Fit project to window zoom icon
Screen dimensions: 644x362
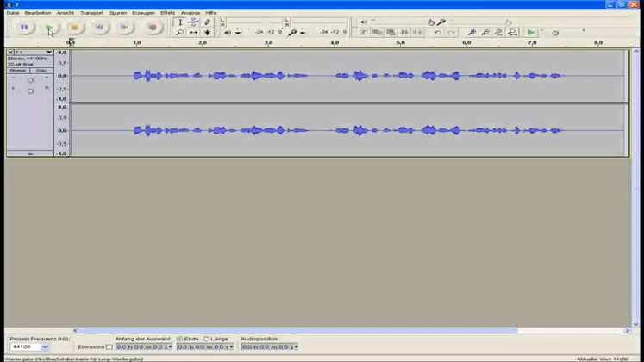(x=512, y=33)
